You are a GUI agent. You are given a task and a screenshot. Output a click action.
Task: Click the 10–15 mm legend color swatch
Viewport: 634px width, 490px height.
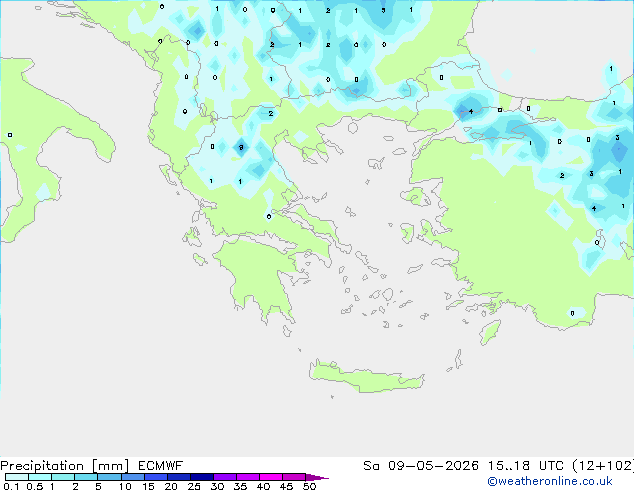point(133,477)
